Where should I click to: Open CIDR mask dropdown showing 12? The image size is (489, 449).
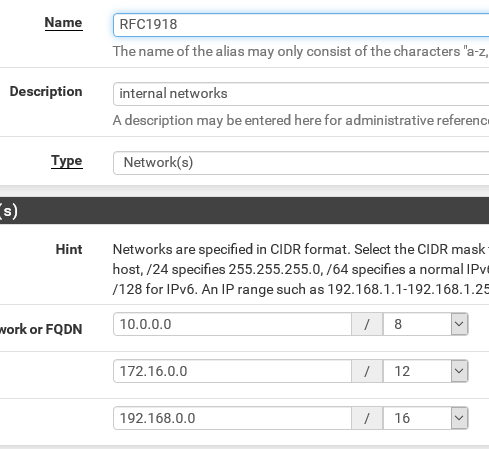[x=426, y=371]
